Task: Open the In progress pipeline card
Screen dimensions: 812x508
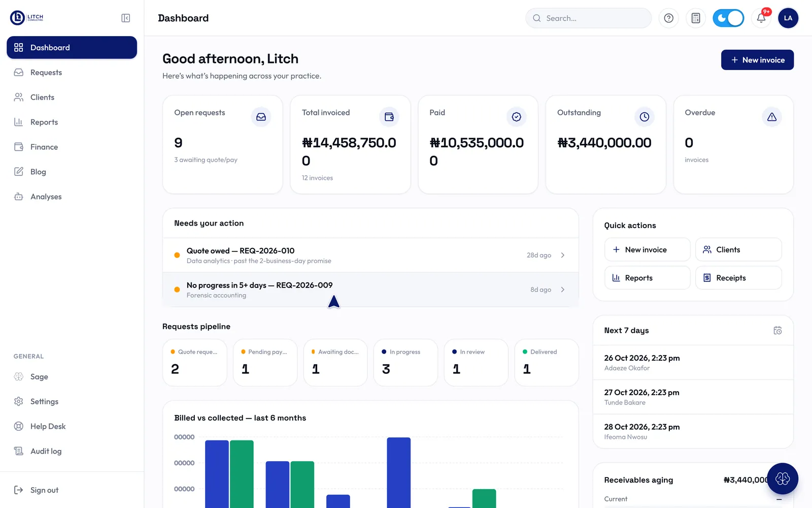Action: 405,363
